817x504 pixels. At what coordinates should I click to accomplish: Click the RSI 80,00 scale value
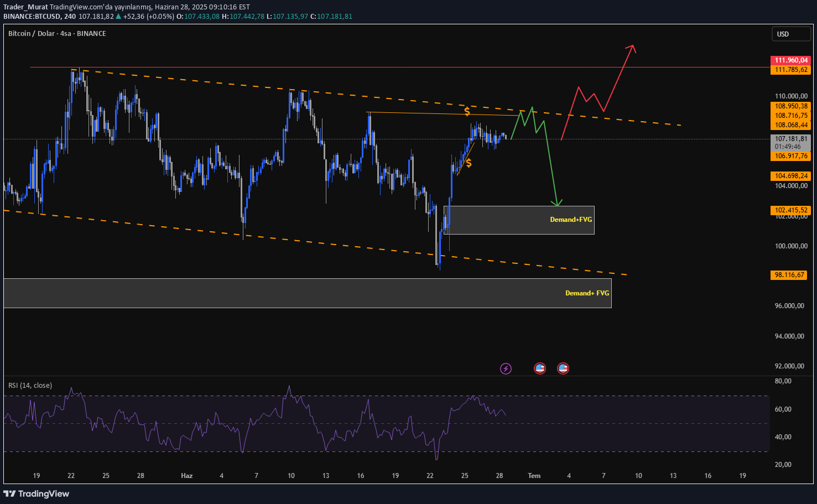coord(783,381)
